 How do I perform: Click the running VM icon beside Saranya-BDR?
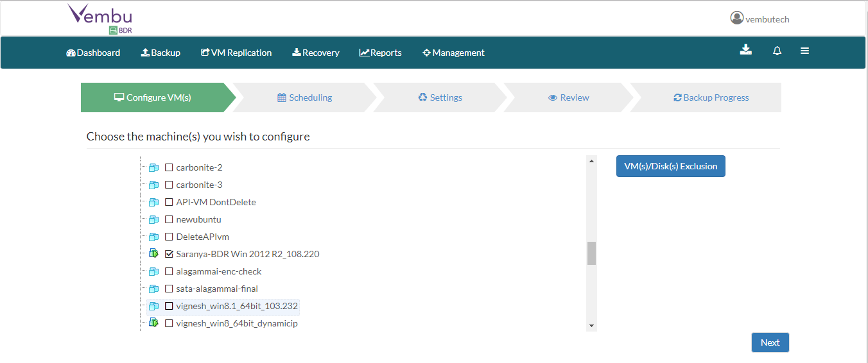coord(153,254)
